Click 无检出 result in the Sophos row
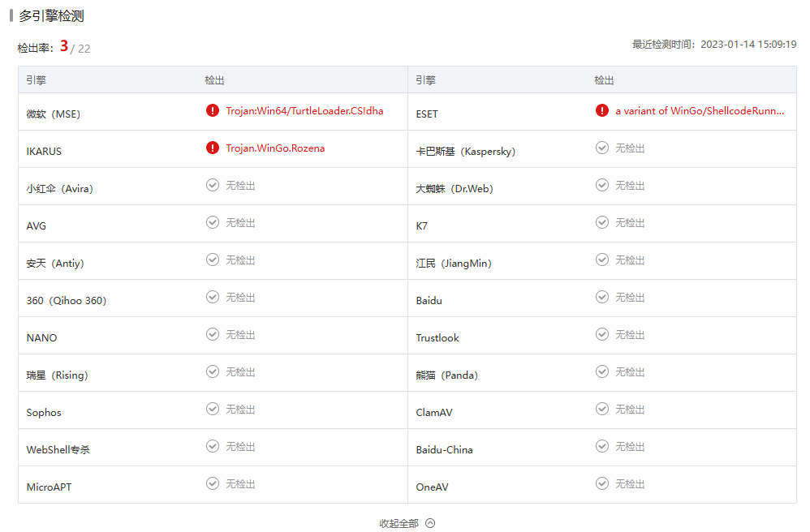This screenshot has height=532, width=810. pos(240,410)
